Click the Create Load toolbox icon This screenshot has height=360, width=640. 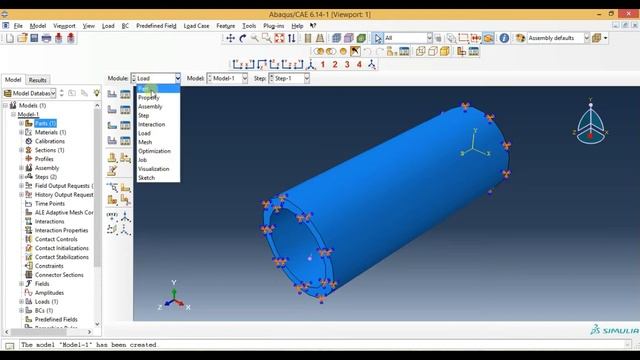[112, 94]
